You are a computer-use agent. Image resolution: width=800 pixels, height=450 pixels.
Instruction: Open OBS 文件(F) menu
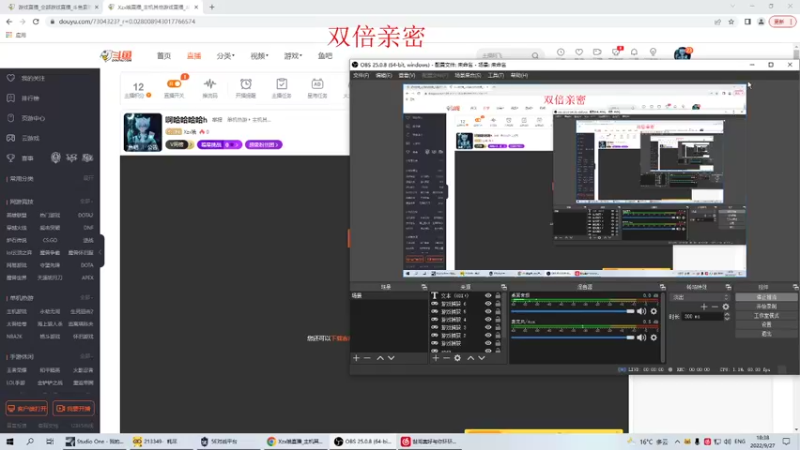coord(361,76)
